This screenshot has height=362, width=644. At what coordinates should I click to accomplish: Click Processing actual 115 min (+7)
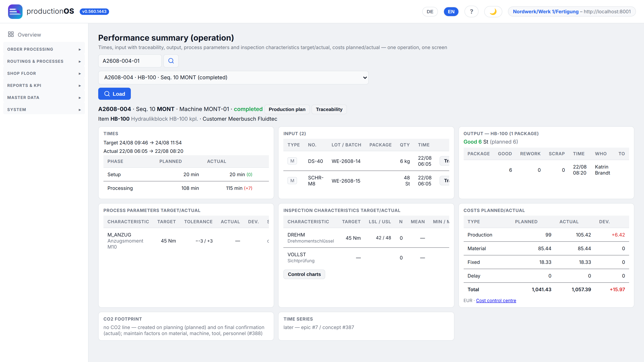pyautogui.click(x=239, y=188)
